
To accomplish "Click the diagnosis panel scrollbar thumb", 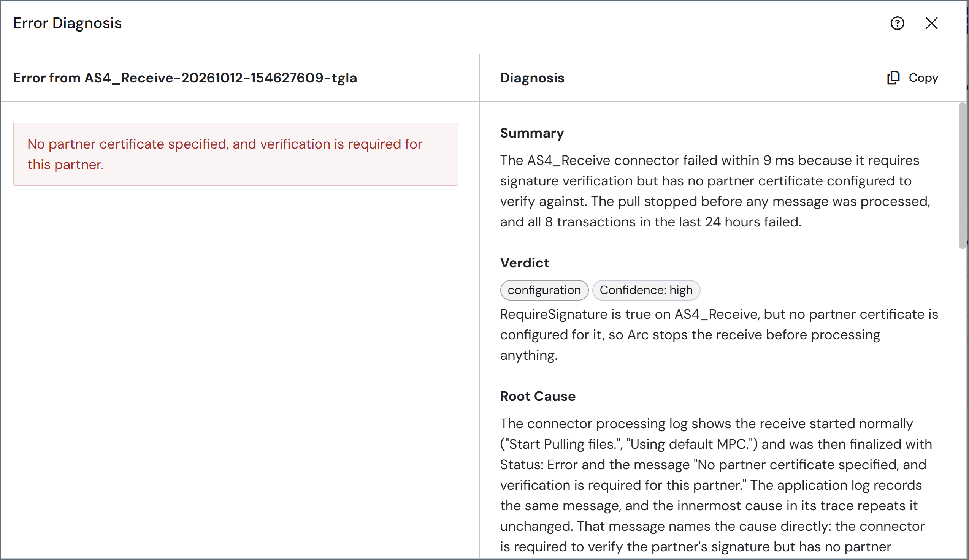I will 963,176.
